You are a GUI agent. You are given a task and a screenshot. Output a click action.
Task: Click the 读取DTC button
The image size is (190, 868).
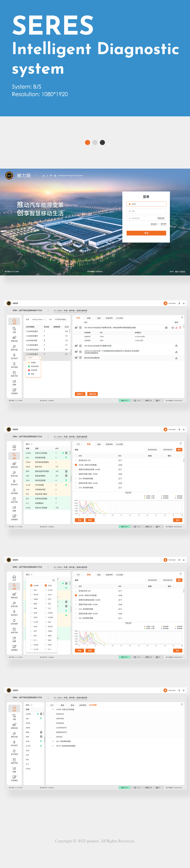[x=80, y=394]
